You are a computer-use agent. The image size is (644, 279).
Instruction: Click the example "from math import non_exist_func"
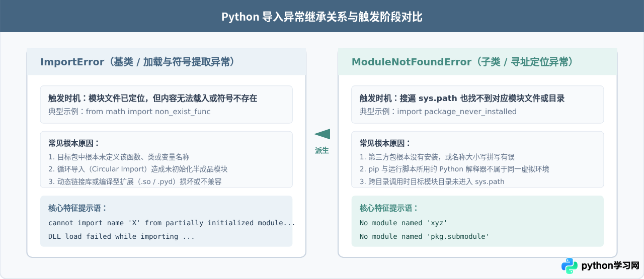click(148, 112)
